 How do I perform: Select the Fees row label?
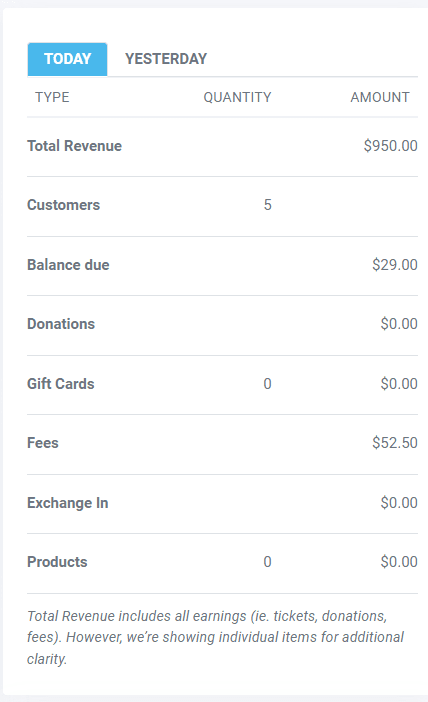pyautogui.click(x=43, y=443)
